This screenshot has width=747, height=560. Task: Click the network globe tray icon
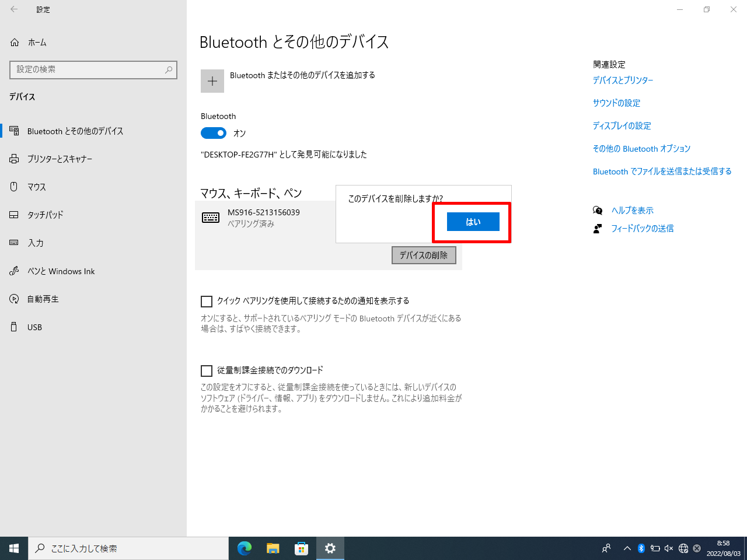tap(683, 548)
